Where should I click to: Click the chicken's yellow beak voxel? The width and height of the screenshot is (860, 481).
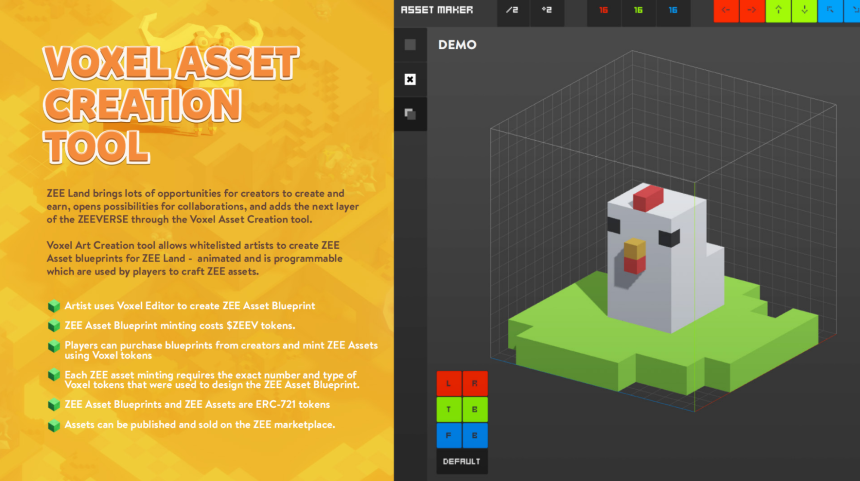point(635,248)
